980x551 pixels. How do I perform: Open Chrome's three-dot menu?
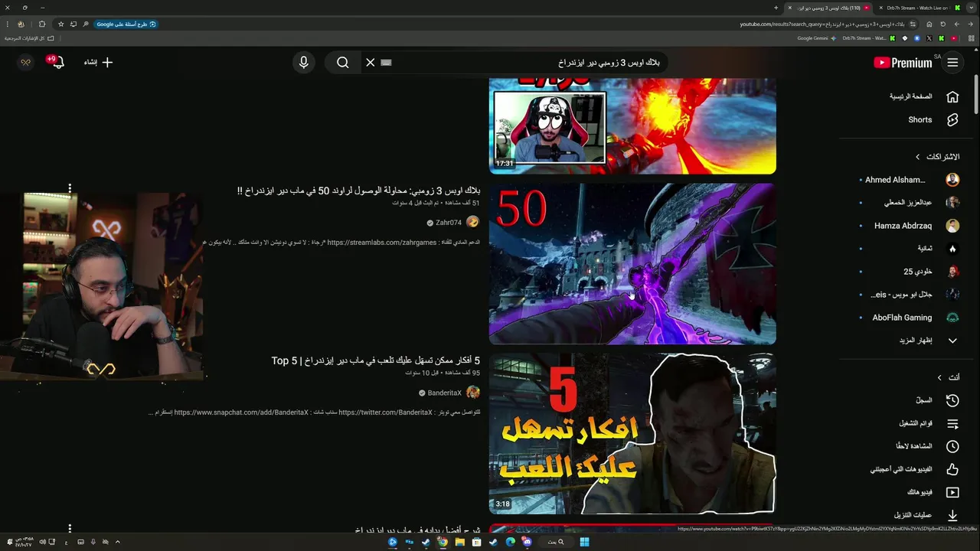point(7,24)
